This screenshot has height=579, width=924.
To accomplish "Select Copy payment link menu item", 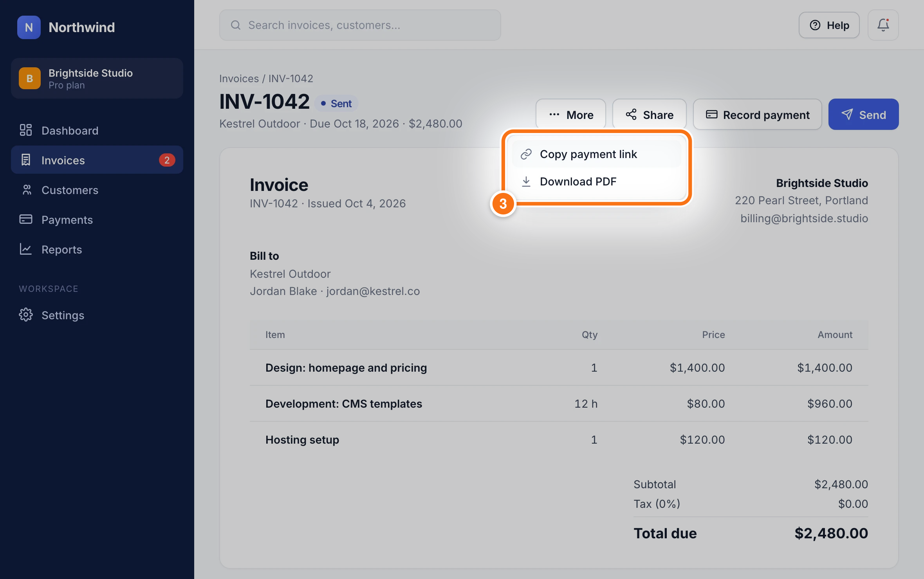I will tap(596, 154).
